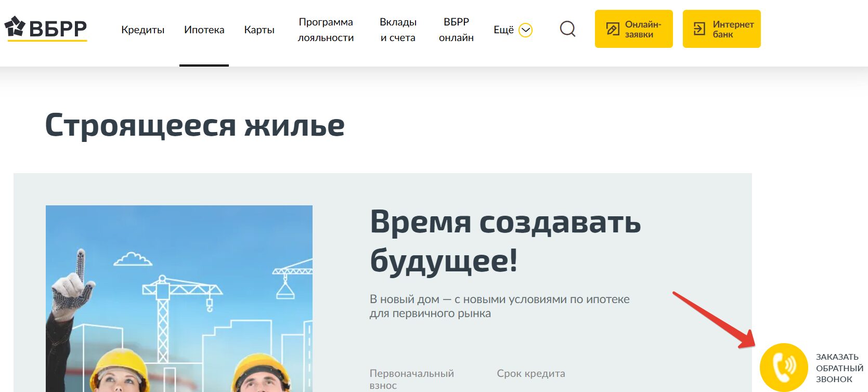Click the Первоначальный взнос label
868x392 pixels.
coord(411,379)
